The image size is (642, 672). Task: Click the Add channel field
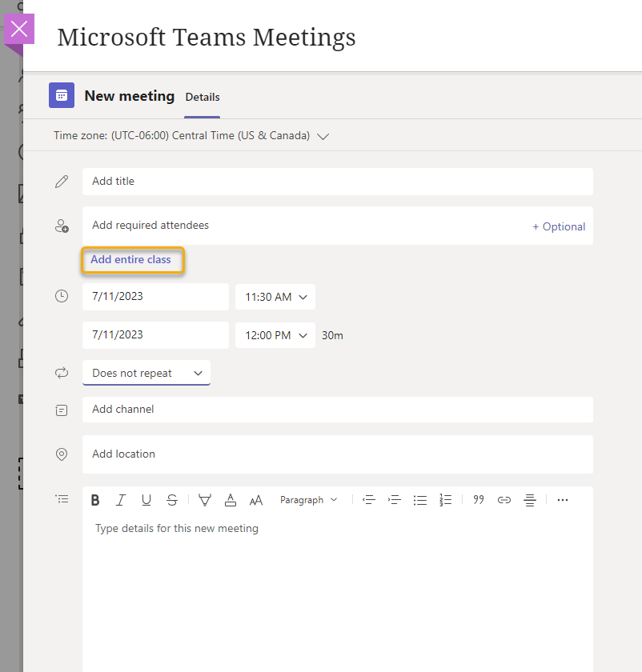(x=338, y=410)
